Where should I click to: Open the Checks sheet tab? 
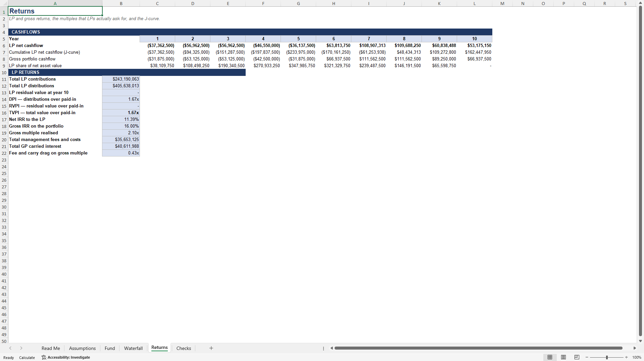tap(184, 348)
